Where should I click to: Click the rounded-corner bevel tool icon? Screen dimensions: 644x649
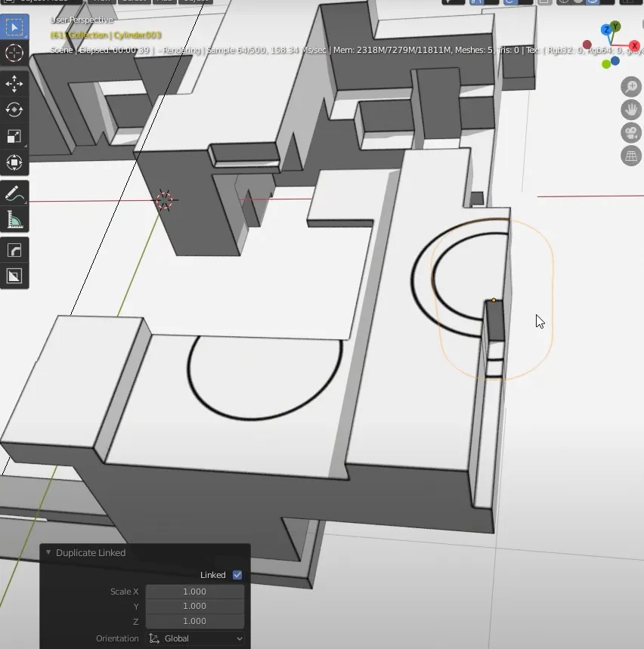(x=14, y=250)
